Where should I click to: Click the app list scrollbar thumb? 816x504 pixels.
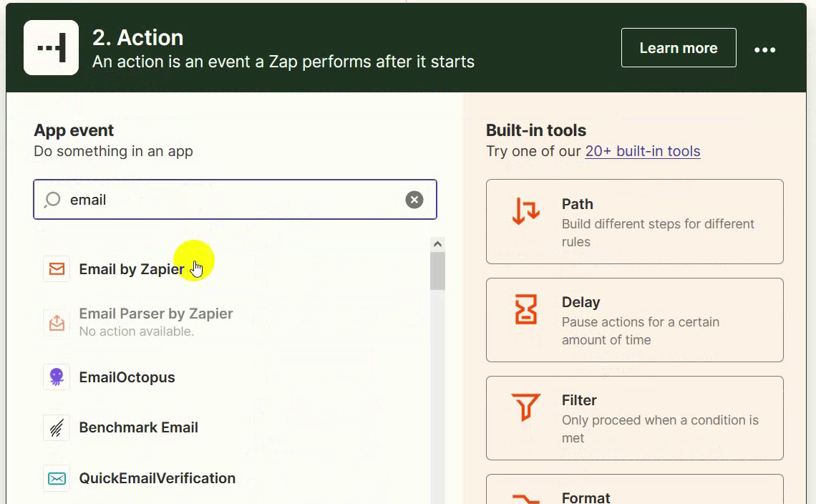(x=438, y=271)
